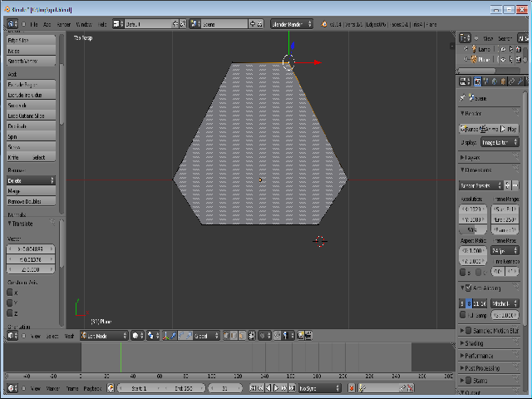Viewport: 532px width, 399px height.
Task: Collapse the Dimensions panel section
Action: coord(476,170)
